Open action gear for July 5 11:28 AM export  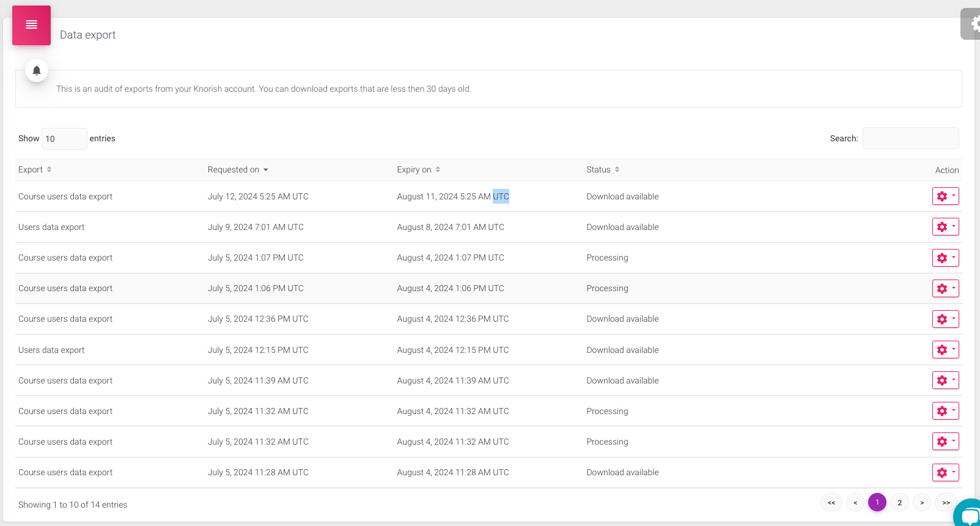point(945,472)
